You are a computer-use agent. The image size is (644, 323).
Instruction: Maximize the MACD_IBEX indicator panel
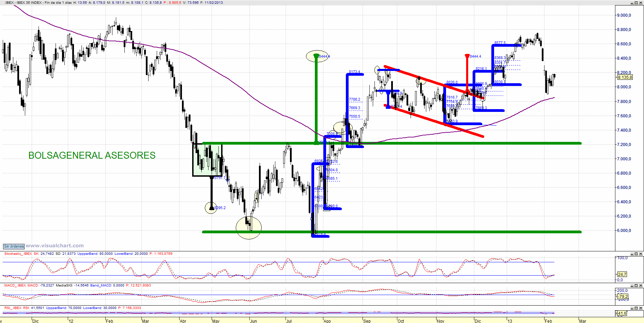[636, 285]
